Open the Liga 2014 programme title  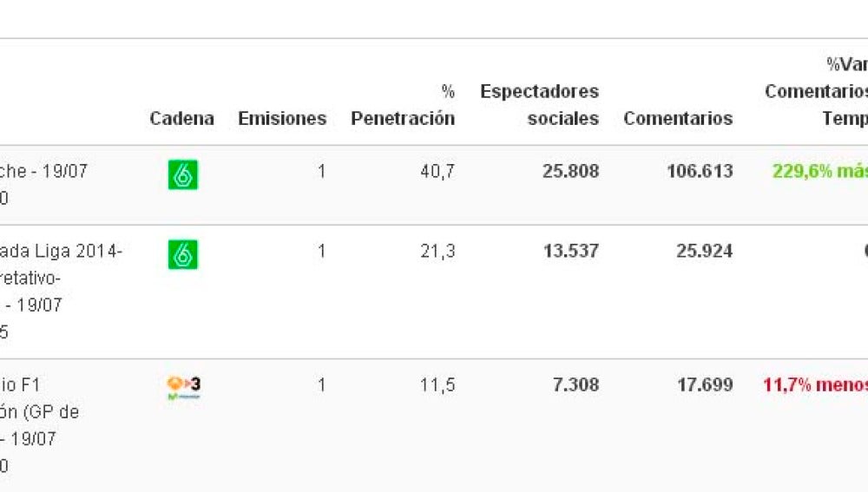click(x=61, y=291)
